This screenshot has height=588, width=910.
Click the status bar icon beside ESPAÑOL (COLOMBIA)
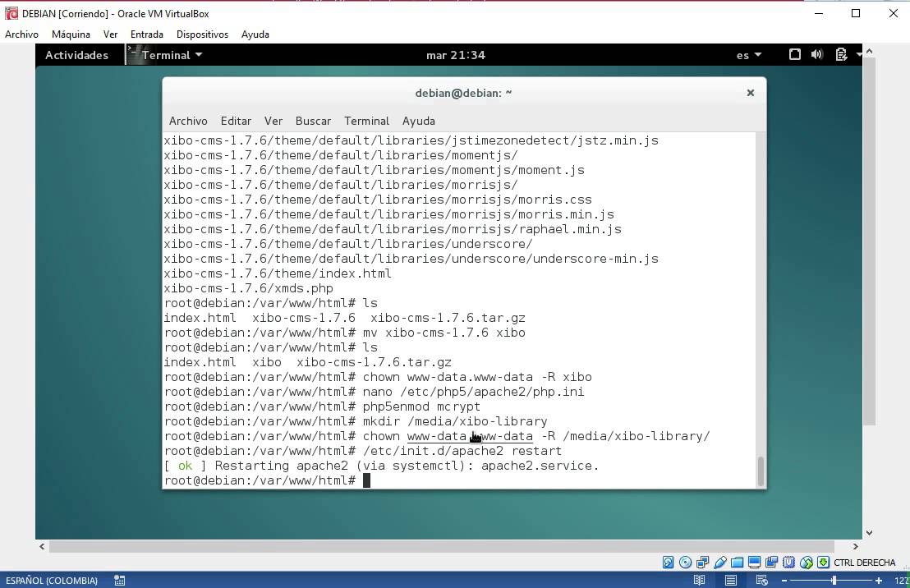coord(120,580)
